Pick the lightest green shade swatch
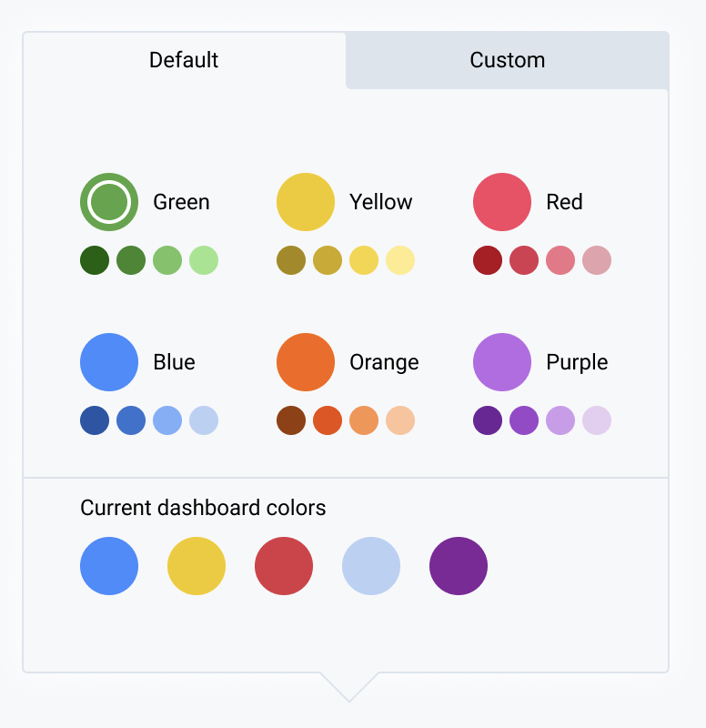Image resolution: width=706 pixels, height=728 pixels. (x=204, y=260)
